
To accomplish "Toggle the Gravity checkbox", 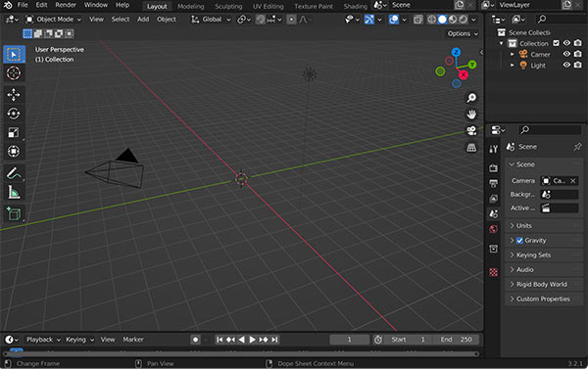I will pyautogui.click(x=519, y=241).
